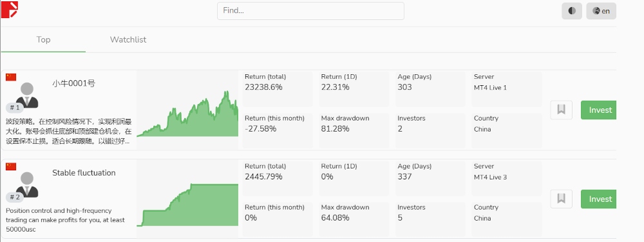Click the avatar icon of trader ranked #1

tap(27, 95)
